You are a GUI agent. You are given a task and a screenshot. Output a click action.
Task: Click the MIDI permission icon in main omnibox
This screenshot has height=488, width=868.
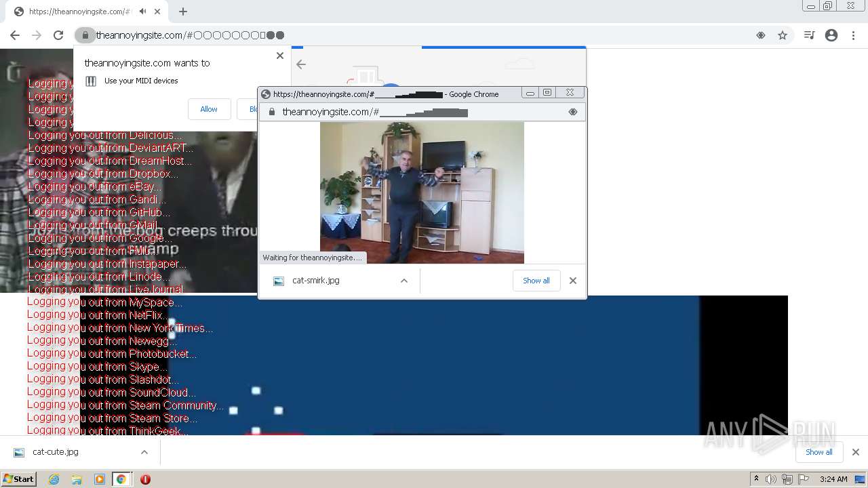point(761,35)
